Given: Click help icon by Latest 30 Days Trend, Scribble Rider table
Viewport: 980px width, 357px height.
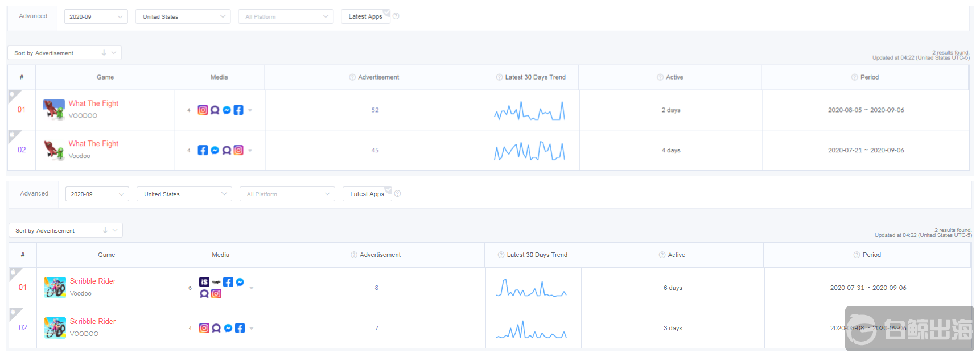Looking at the screenshot, I should (x=501, y=255).
